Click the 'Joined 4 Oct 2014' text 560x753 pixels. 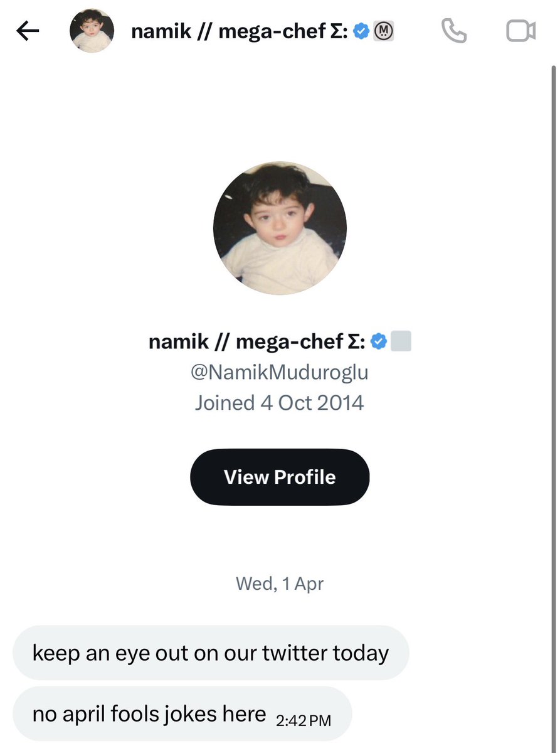pos(279,402)
